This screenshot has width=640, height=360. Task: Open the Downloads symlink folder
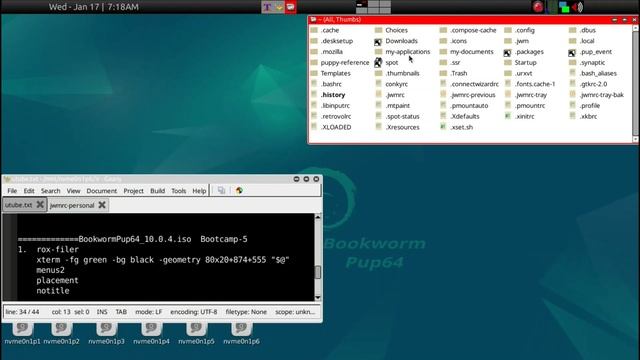click(396, 41)
